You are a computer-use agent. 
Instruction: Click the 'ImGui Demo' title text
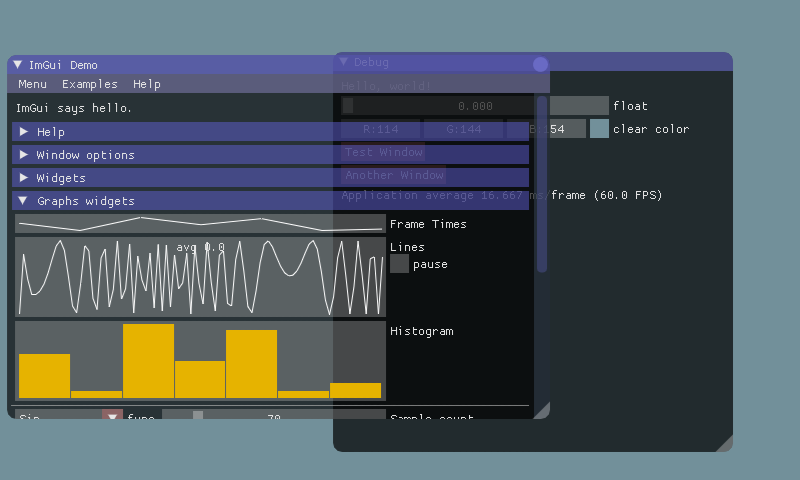point(63,65)
